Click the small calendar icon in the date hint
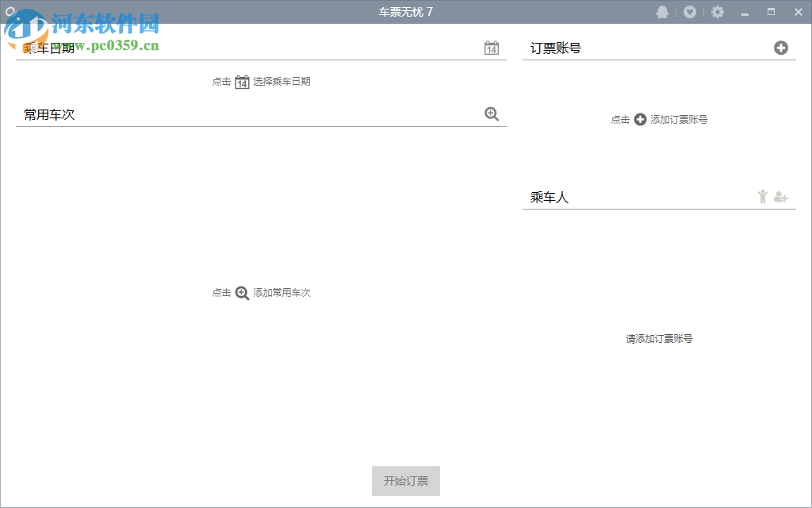The height and width of the screenshot is (508, 812). tap(241, 80)
